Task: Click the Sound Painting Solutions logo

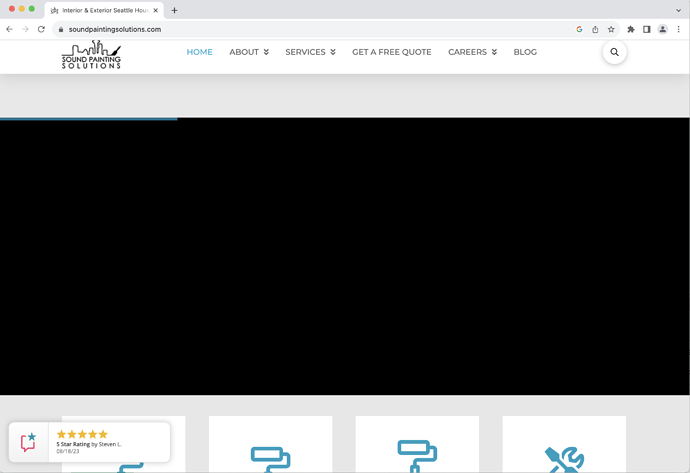Action: click(91, 55)
